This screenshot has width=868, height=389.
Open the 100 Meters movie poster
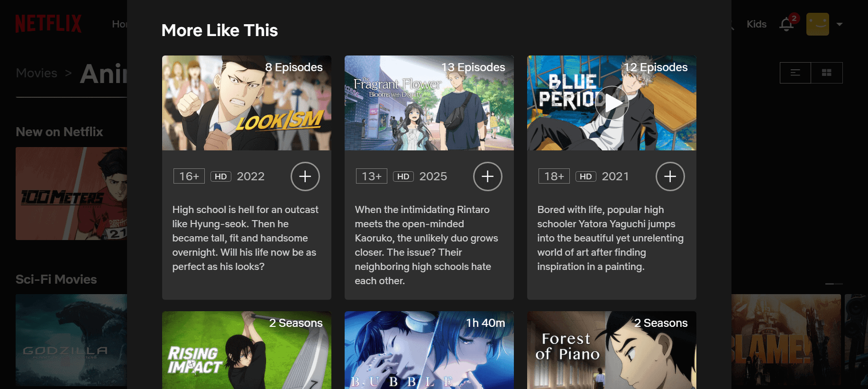71,193
